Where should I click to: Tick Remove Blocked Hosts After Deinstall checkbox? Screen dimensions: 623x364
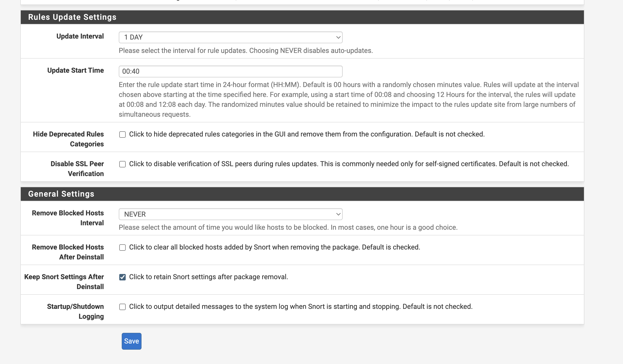click(x=122, y=248)
